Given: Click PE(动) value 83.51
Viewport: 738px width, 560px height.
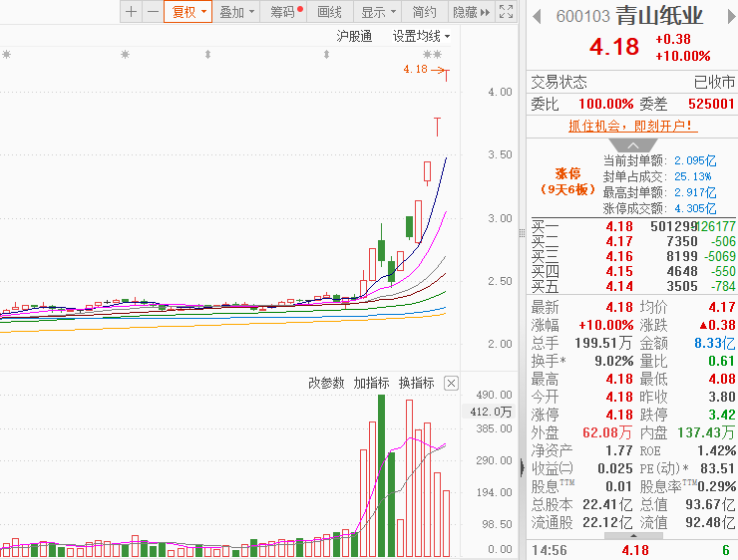Looking at the screenshot, I should [x=717, y=468].
